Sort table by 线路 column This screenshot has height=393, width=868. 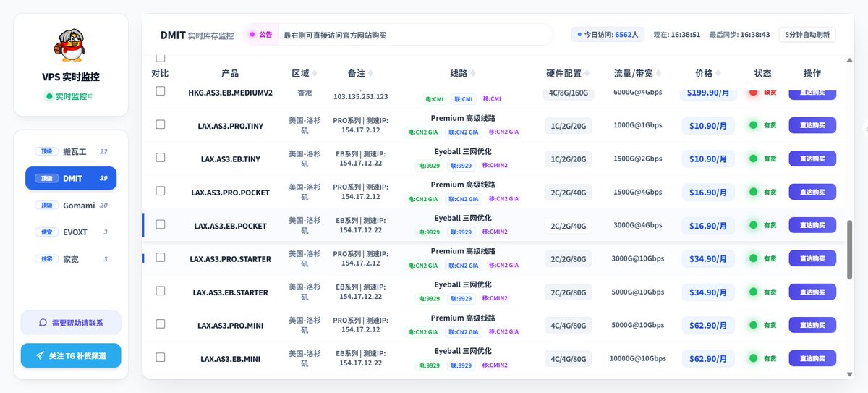[463, 73]
